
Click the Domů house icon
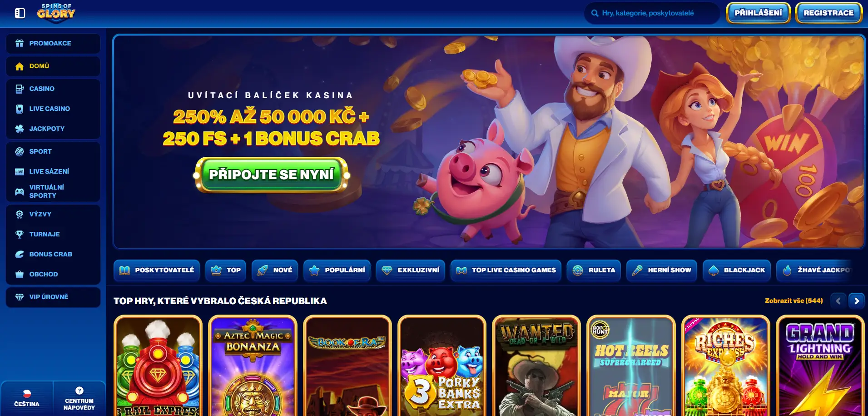tap(20, 66)
